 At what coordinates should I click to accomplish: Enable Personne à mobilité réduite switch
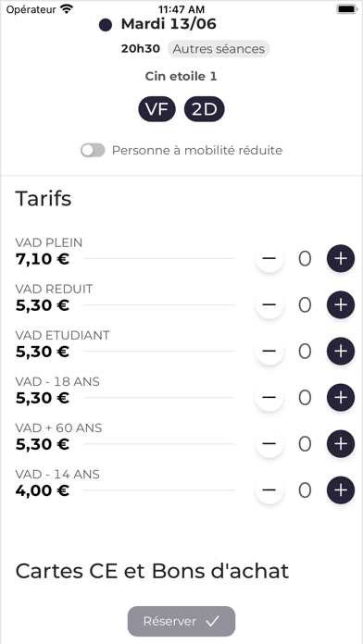[x=93, y=150]
